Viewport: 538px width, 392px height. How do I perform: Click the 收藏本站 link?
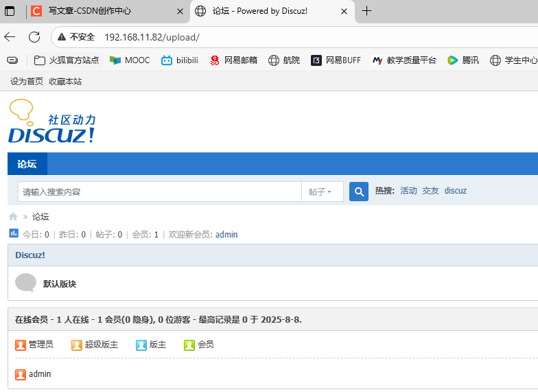point(65,81)
